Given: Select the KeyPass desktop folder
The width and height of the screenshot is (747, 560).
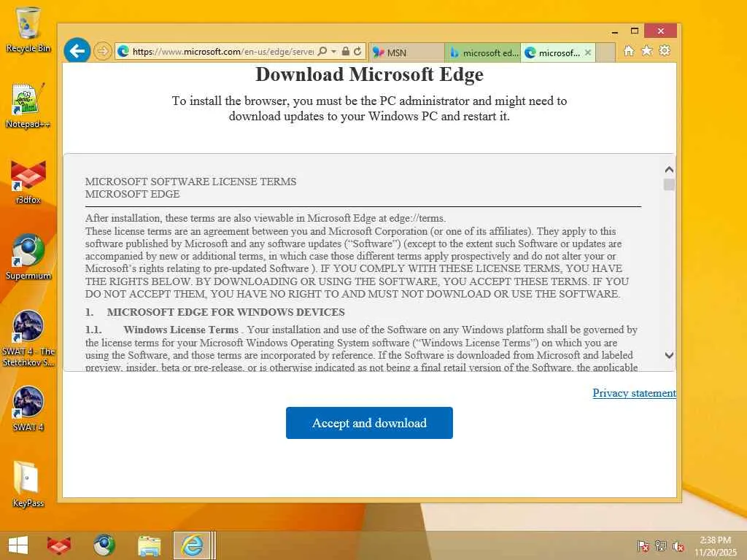Looking at the screenshot, I should pyautogui.click(x=28, y=484).
